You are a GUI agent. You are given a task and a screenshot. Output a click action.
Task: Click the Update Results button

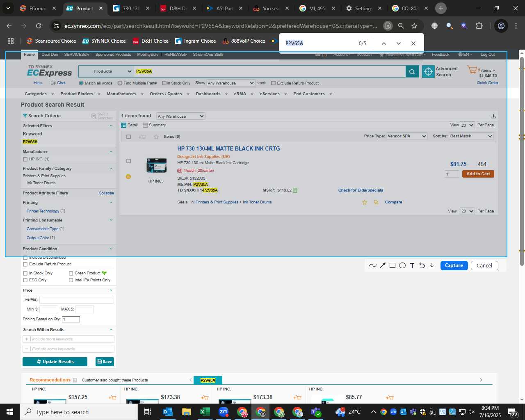coord(55,362)
